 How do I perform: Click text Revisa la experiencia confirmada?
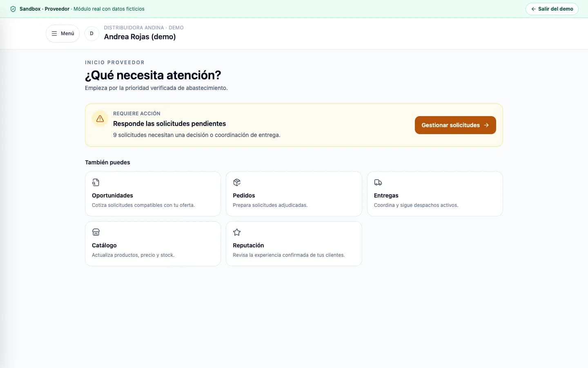pyautogui.click(x=289, y=255)
